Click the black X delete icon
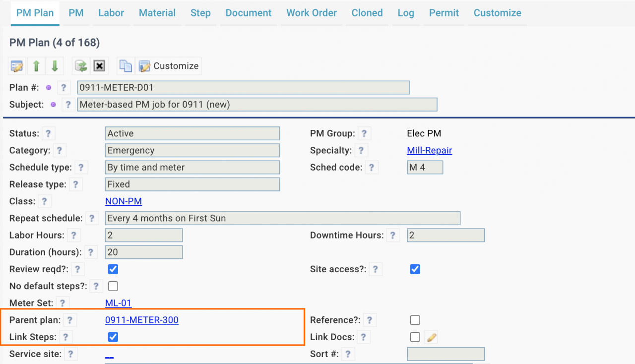The image size is (635, 364). click(99, 66)
